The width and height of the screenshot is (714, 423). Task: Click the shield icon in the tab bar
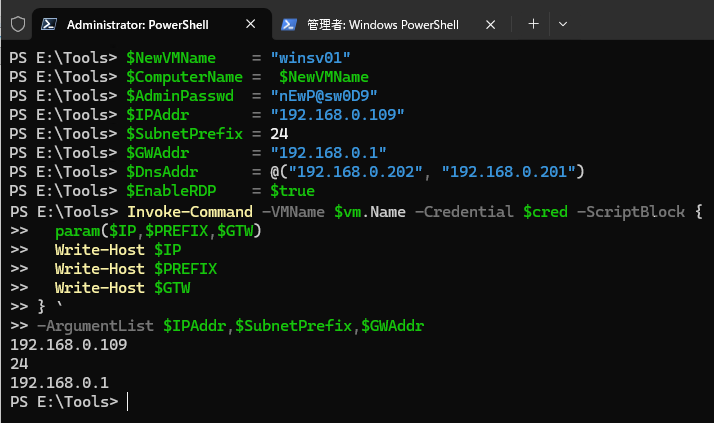18,24
